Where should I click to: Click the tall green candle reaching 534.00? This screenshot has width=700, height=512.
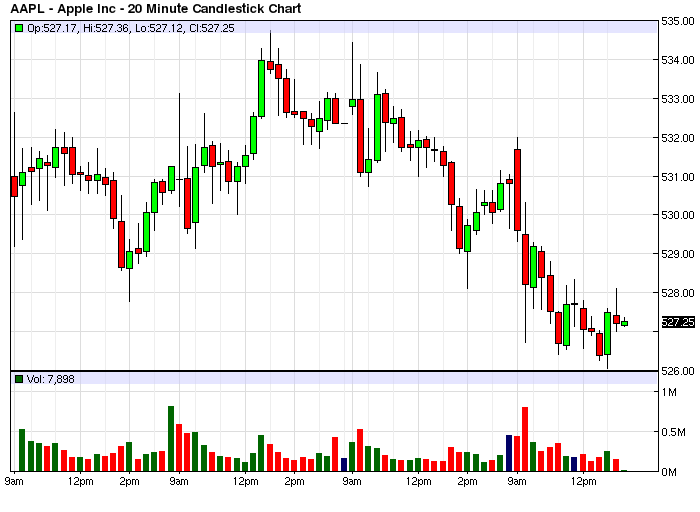click(x=262, y=88)
